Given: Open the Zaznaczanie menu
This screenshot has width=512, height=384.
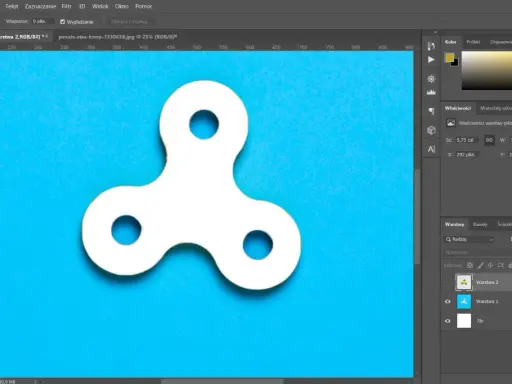Looking at the screenshot, I should click(x=40, y=6).
